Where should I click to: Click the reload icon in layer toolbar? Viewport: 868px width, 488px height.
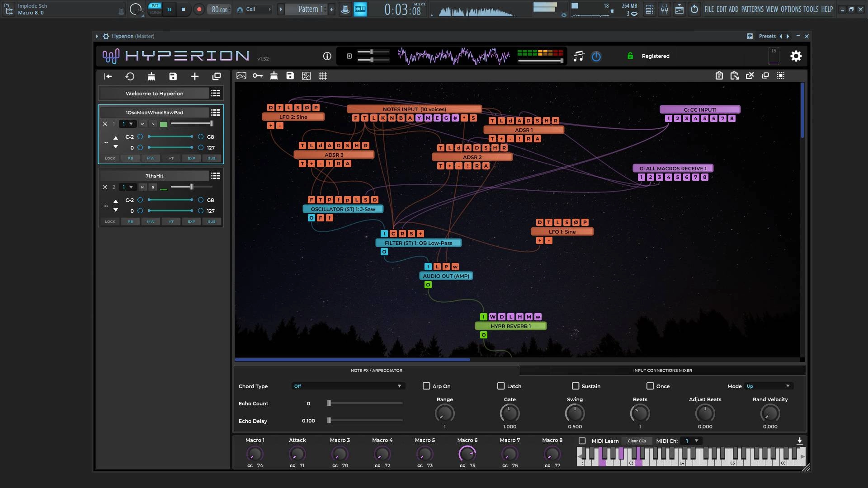(130, 76)
